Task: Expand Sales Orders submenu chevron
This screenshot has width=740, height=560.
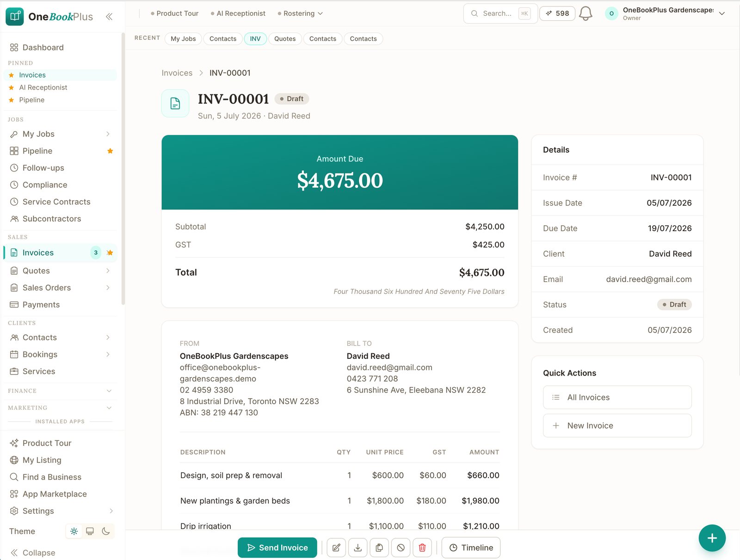Action: point(108,288)
